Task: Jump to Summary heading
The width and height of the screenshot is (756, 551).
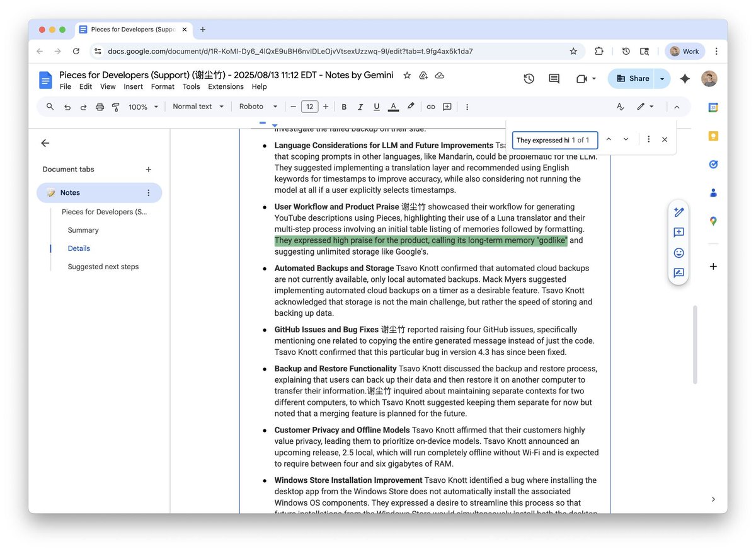Action: coord(83,230)
